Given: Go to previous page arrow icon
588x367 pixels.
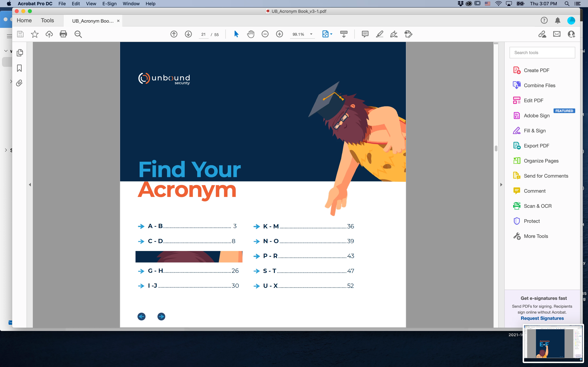Looking at the screenshot, I should (x=174, y=34).
